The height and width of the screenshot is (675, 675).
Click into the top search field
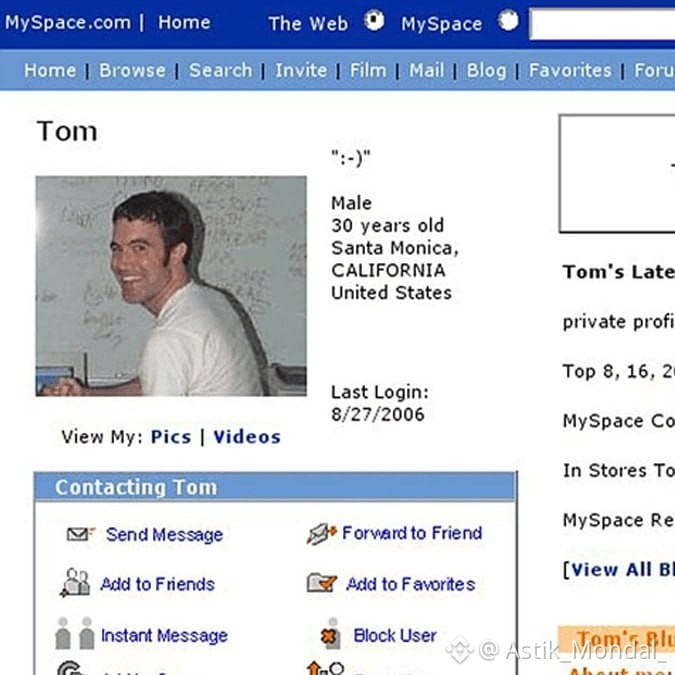[602, 24]
